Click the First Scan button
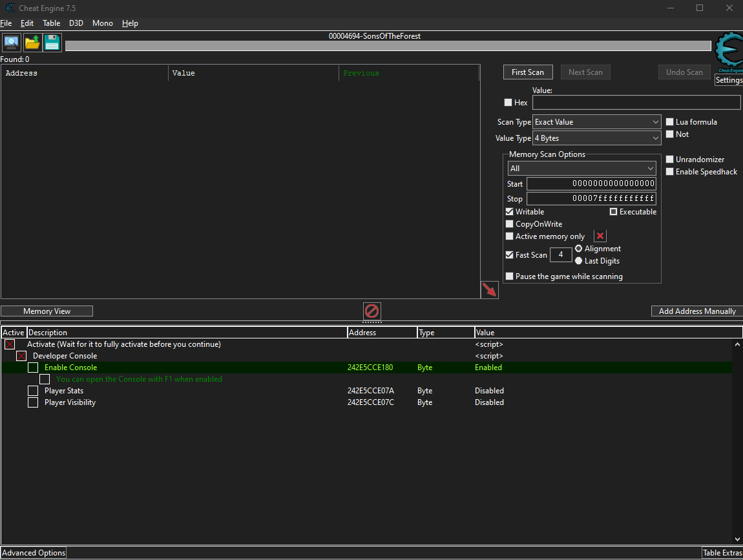 point(528,72)
